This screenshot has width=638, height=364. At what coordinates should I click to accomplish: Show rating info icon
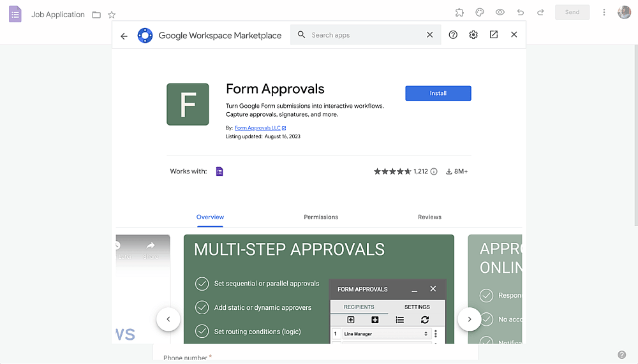click(434, 171)
